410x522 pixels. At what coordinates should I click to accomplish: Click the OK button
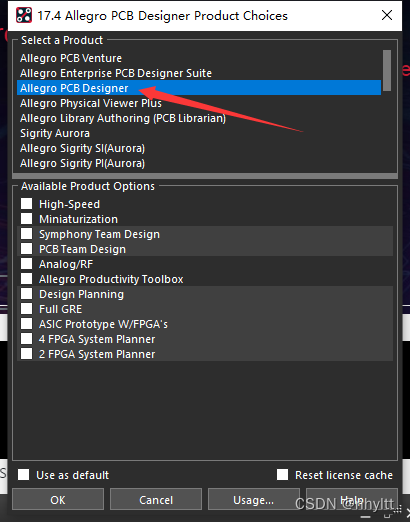click(58, 499)
